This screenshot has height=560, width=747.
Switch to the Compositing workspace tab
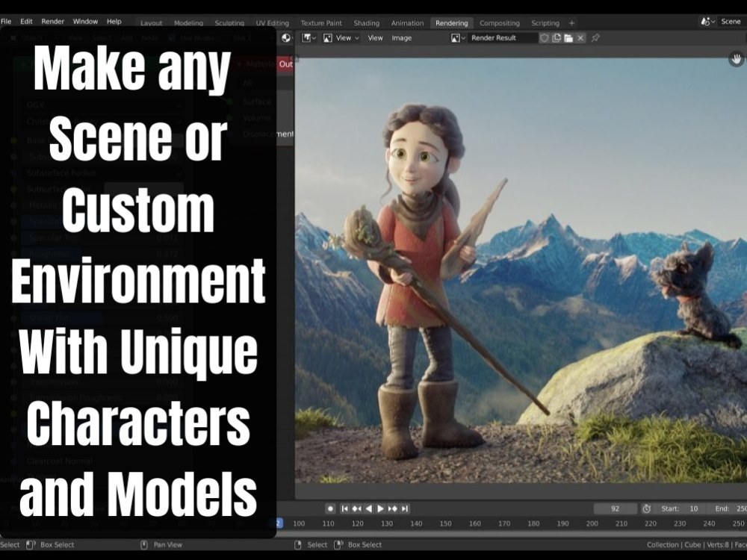tap(499, 23)
